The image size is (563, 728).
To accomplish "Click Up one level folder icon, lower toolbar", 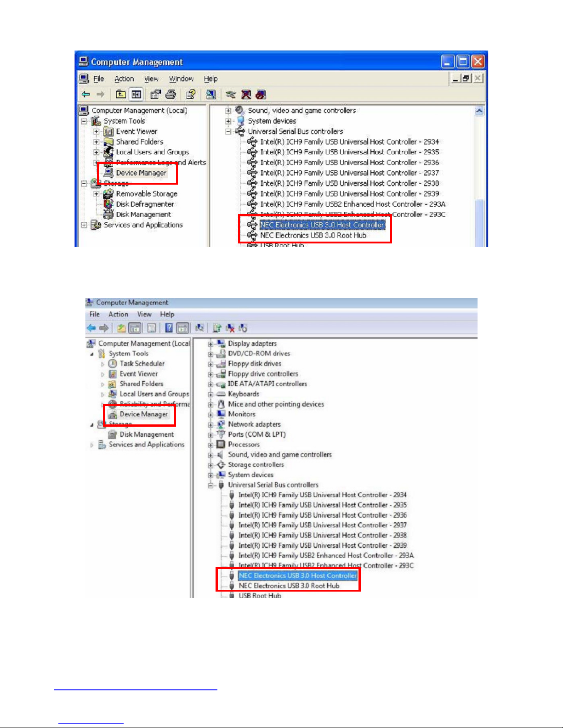I will [121, 328].
